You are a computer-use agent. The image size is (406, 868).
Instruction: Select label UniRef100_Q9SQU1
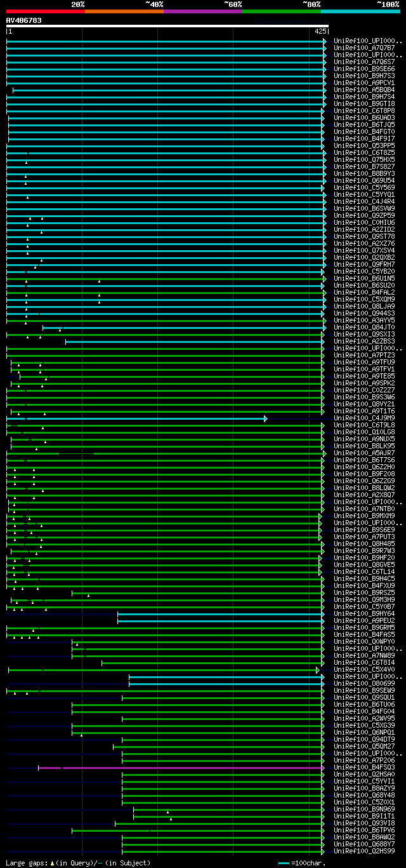coord(364,698)
